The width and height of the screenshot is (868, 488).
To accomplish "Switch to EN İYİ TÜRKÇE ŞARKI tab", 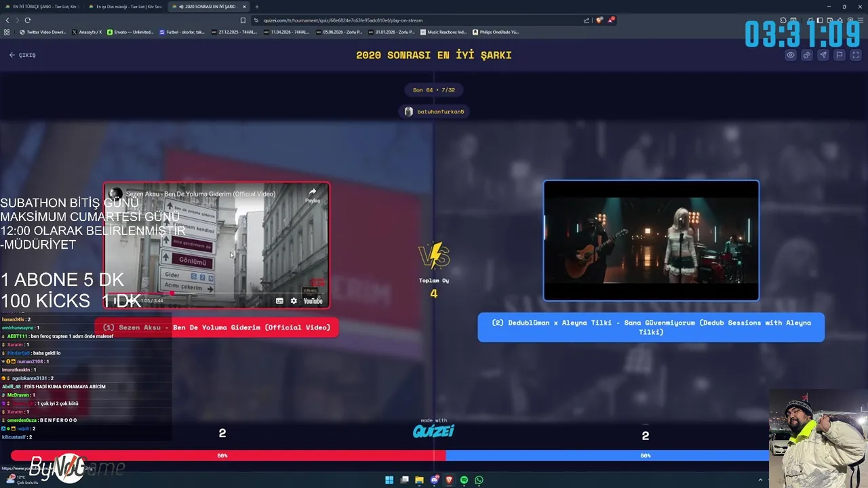I will [x=43, y=7].
